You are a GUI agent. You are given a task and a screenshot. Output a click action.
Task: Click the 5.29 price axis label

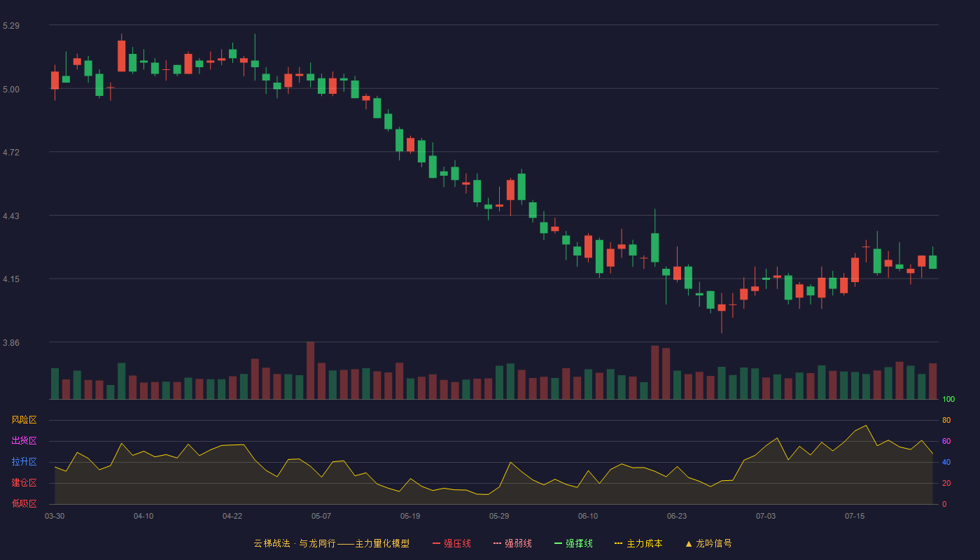(11, 26)
